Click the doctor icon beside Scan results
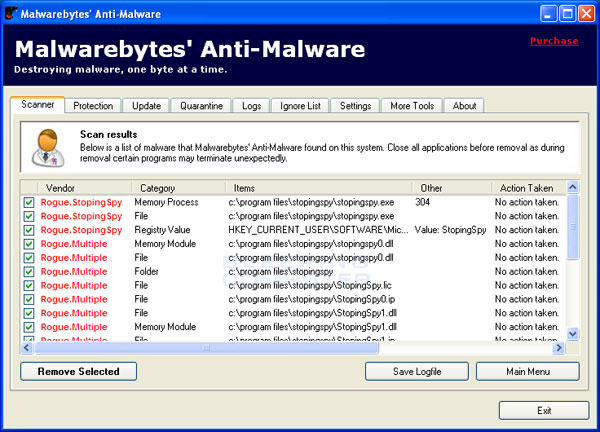The height and width of the screenshot is (432, 600). tap(47, 148)
